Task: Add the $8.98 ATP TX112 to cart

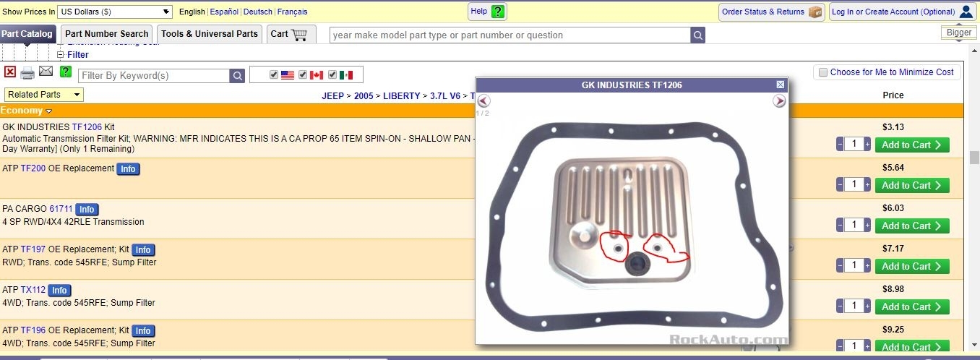Action: point(912,307)
